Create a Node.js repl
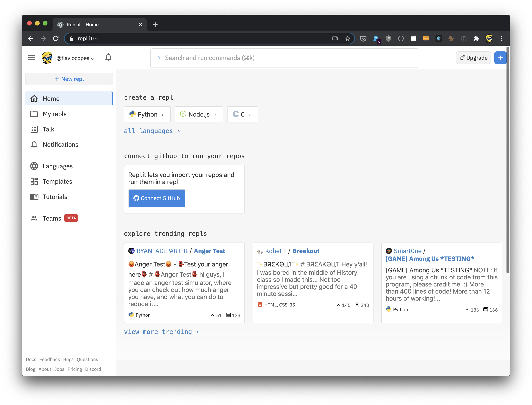 (199, 114)
